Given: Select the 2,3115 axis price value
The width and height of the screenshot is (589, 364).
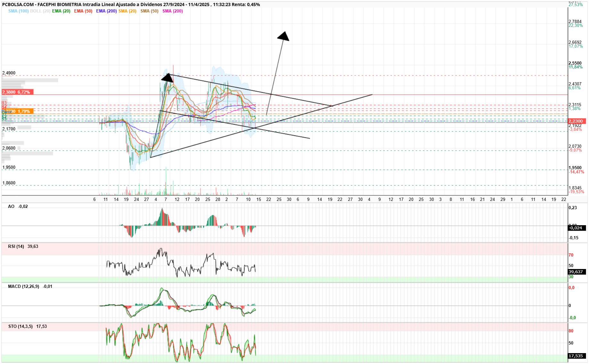Looking at the screenshot, I should (x=575, y=105).
